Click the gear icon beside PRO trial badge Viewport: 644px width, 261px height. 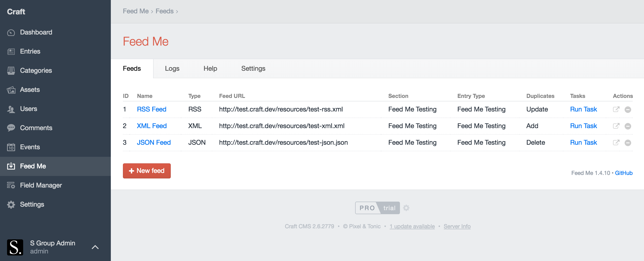point(406,208)
